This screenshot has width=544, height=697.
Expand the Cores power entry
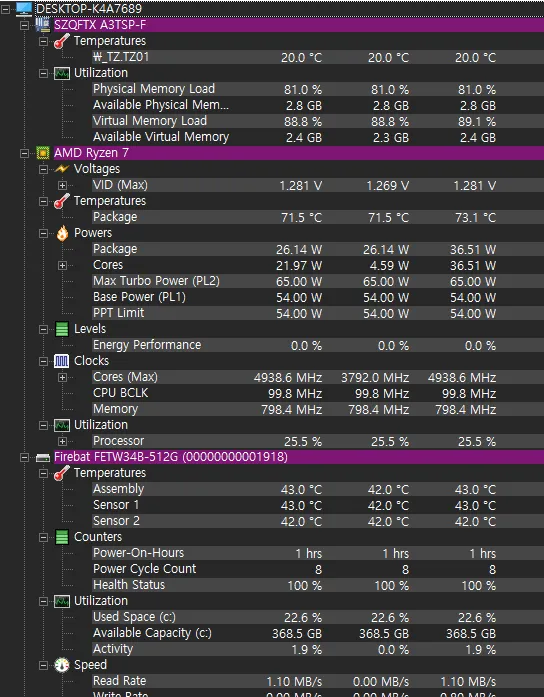62,265
